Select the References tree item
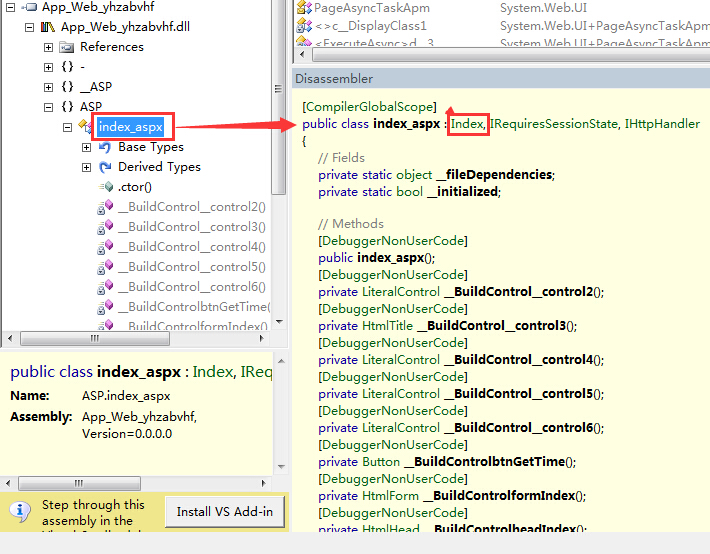The height and width of the screenshot is (554, 710). click(x=112, y=47)
